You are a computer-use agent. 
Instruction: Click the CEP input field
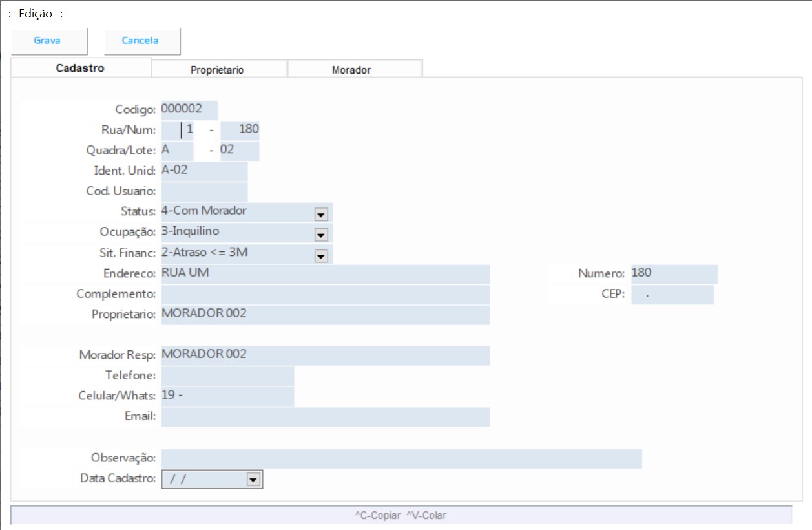coord(672,295)
